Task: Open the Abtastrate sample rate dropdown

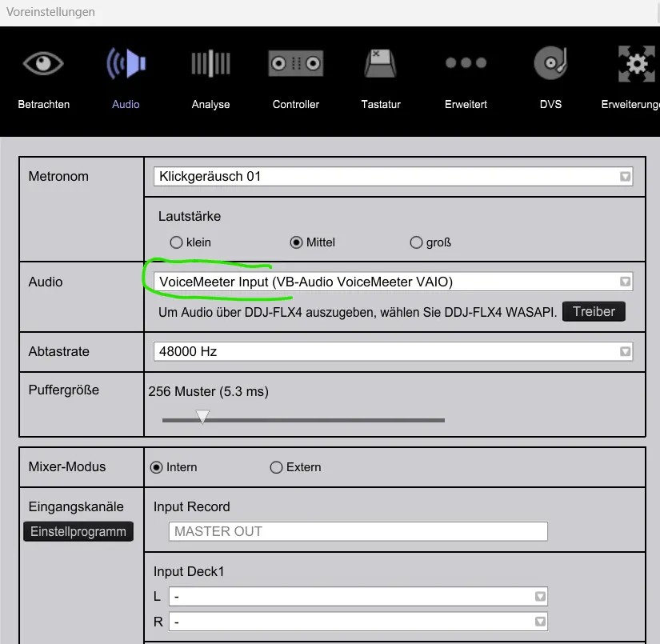Action: pyautogui.click(x=625, y=350)
